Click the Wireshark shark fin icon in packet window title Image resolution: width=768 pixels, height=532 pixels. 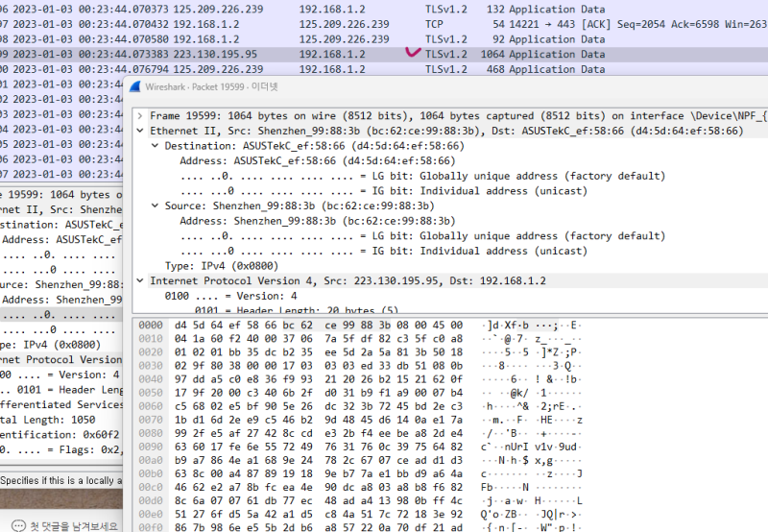click(x=135, y=86)
